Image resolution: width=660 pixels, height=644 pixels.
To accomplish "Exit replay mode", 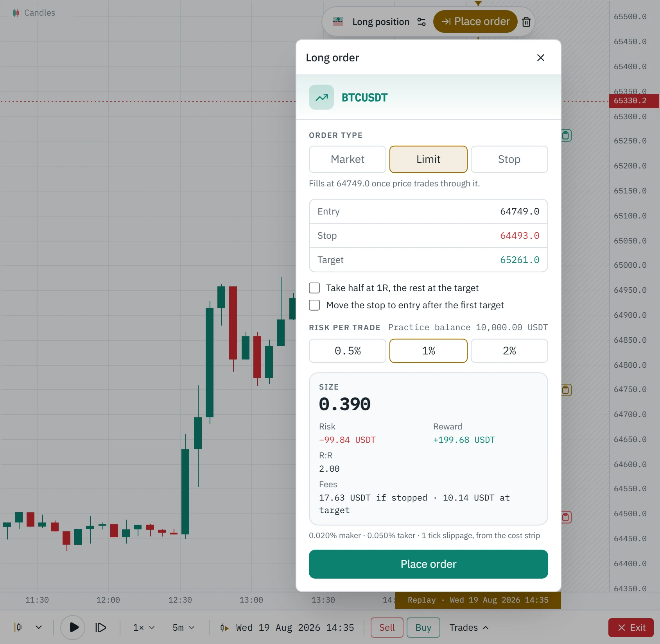I will coord(631,628).
